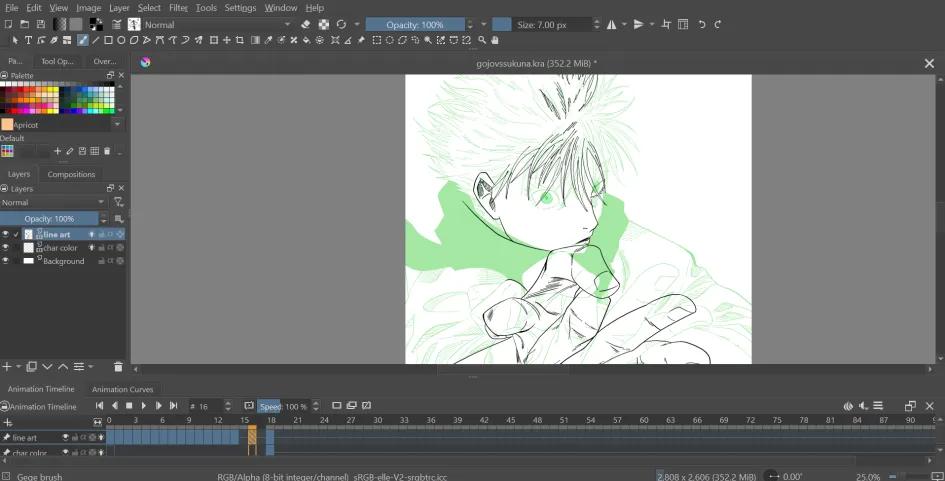Hide the line art layer

(5, 234)
